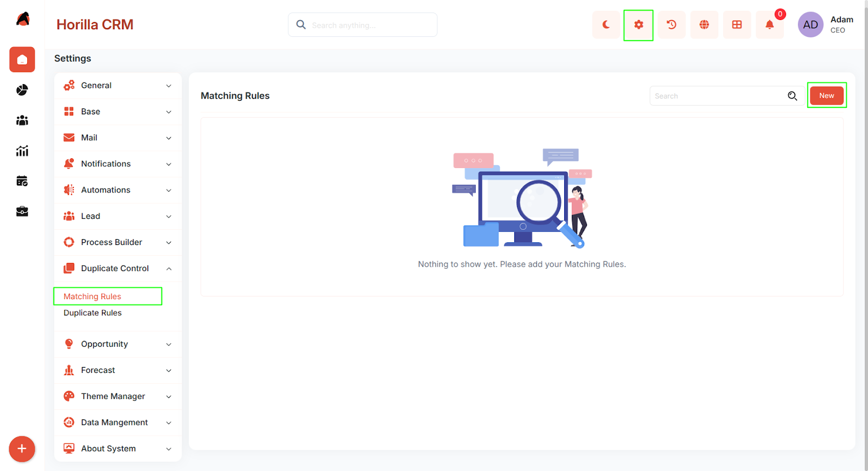This screenshot has width=868, height=471.
Task: Open the bar chart analytics sidebar icon
Action: point(22,151)
